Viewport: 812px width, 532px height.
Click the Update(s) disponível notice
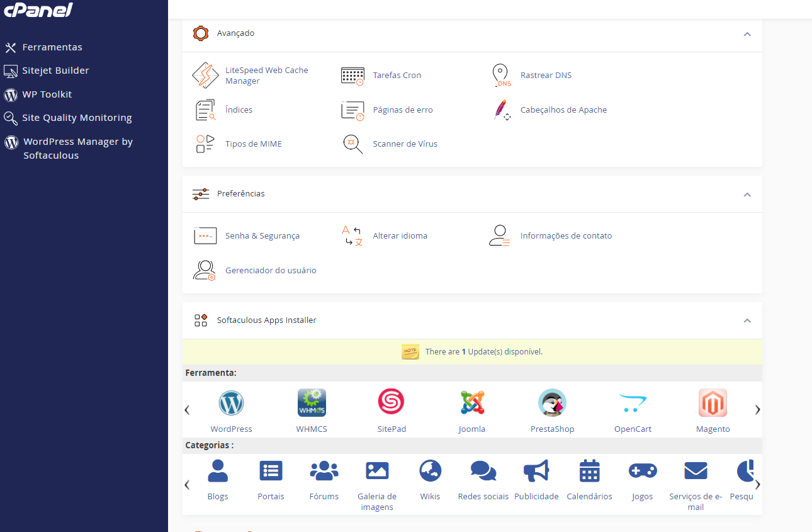[483, 352]
